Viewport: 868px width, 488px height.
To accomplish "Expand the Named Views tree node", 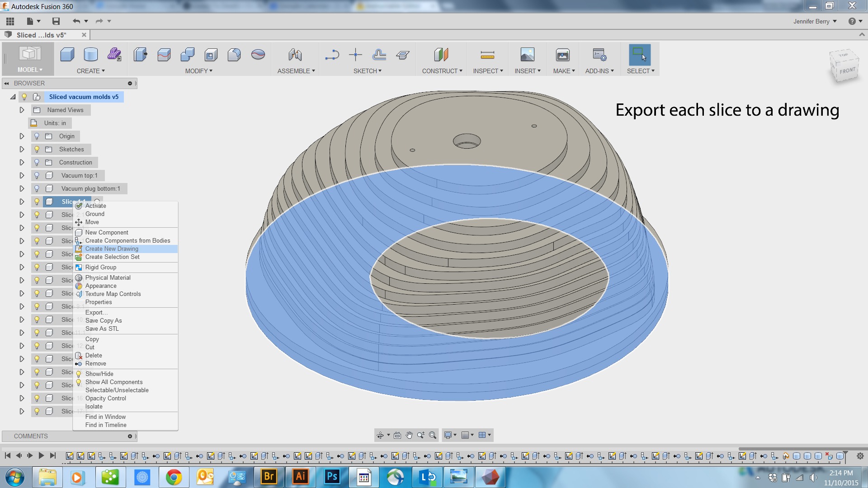I will [22, 110].
